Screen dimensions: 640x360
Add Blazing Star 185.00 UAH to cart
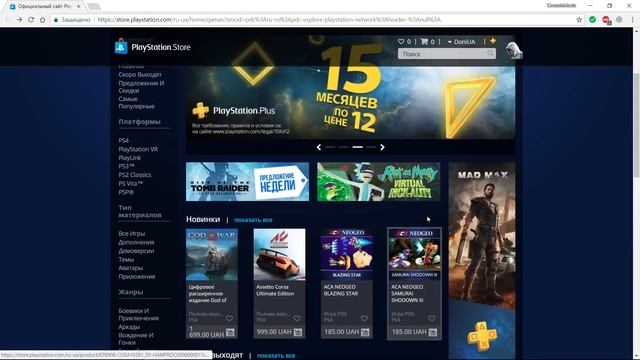(x=365, y=332)
